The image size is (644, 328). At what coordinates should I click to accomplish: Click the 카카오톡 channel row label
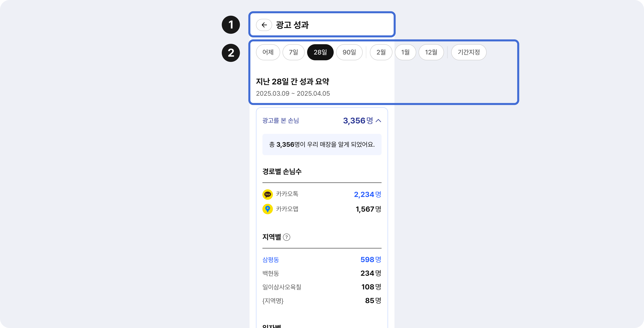(287, 194)
